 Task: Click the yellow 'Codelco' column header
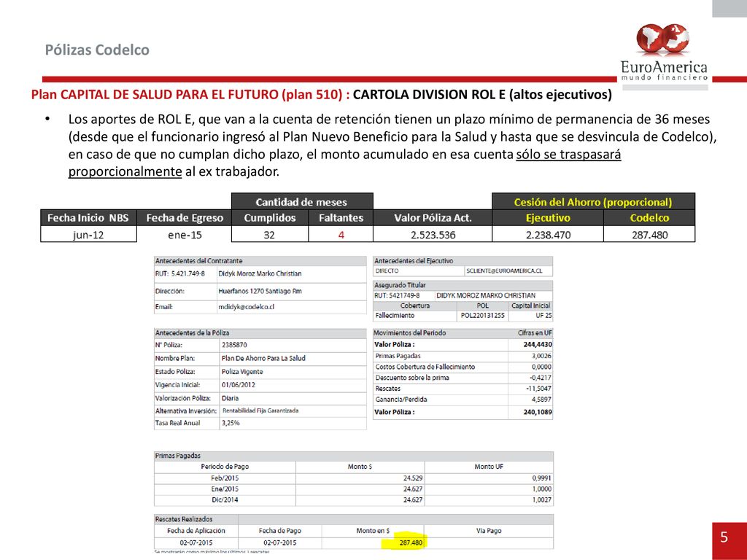[649, 218]
